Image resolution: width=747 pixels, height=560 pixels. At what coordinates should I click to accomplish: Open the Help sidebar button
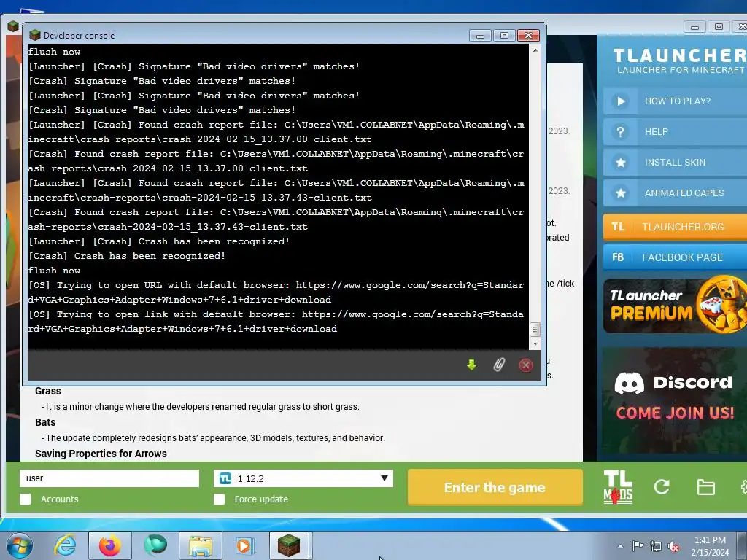pyautogui.click(x=675, y=132)
